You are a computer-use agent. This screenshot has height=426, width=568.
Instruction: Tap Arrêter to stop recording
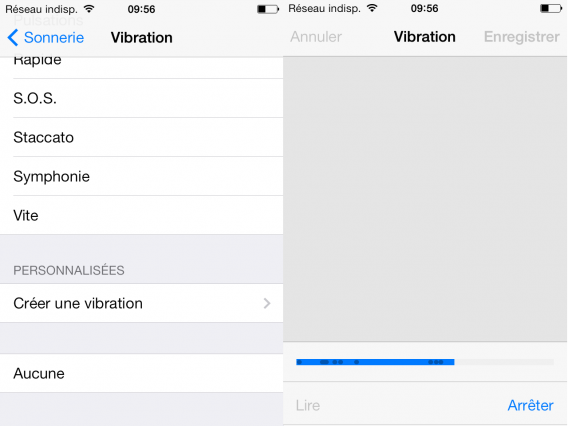[x=530, y=405]
